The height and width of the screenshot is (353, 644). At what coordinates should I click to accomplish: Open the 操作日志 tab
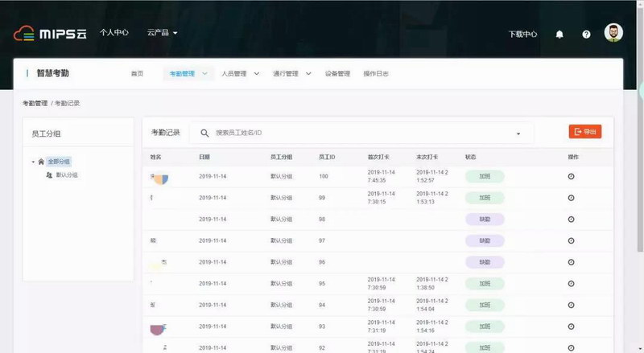pos(376,73)
